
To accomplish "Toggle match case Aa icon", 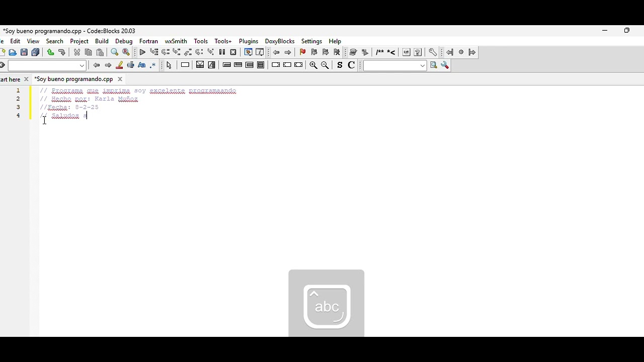I will click(x=142, y=65).
